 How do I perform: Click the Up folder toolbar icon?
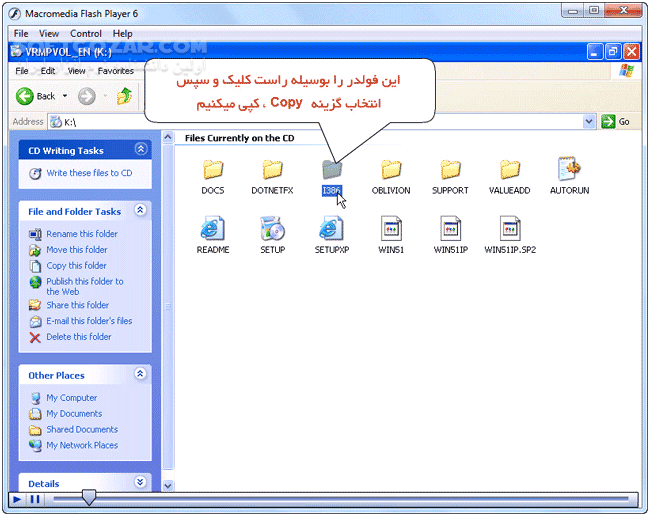pyautogui.click(x=124, y=96)
